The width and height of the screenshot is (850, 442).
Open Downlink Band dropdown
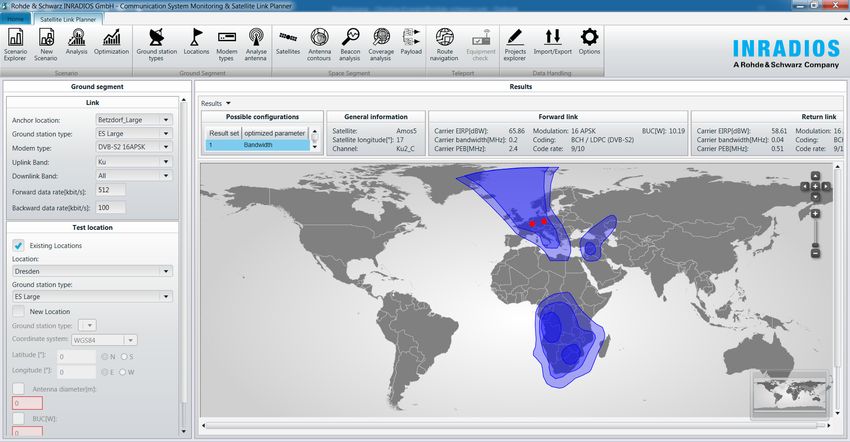166,176
